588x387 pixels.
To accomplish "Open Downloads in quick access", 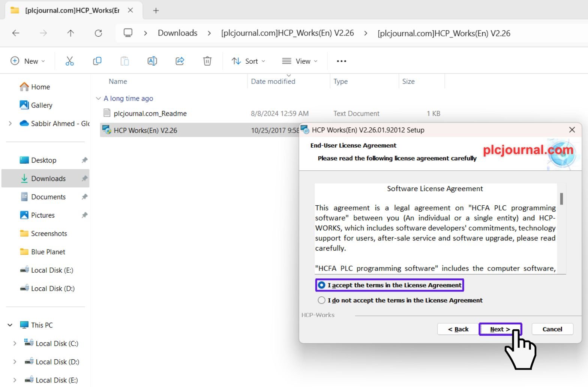I will 45,179.
